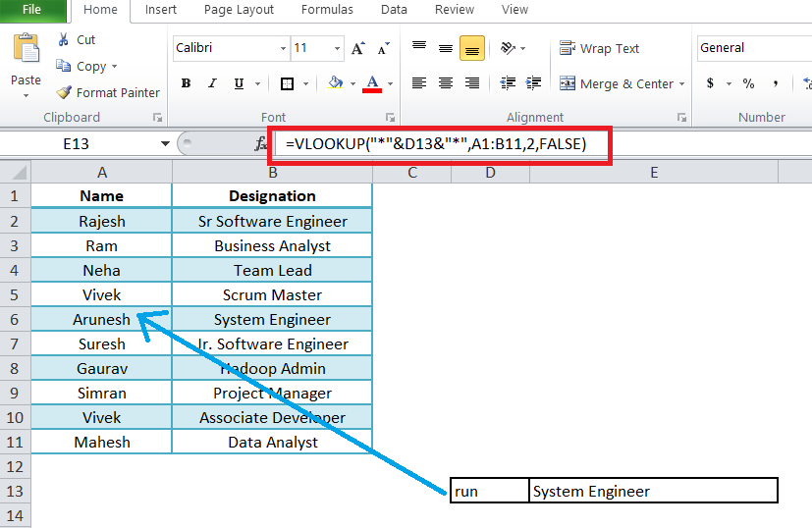Apply Accounting dollar format
This screenshot has height=528, width=812.
(x=710, y=83)
